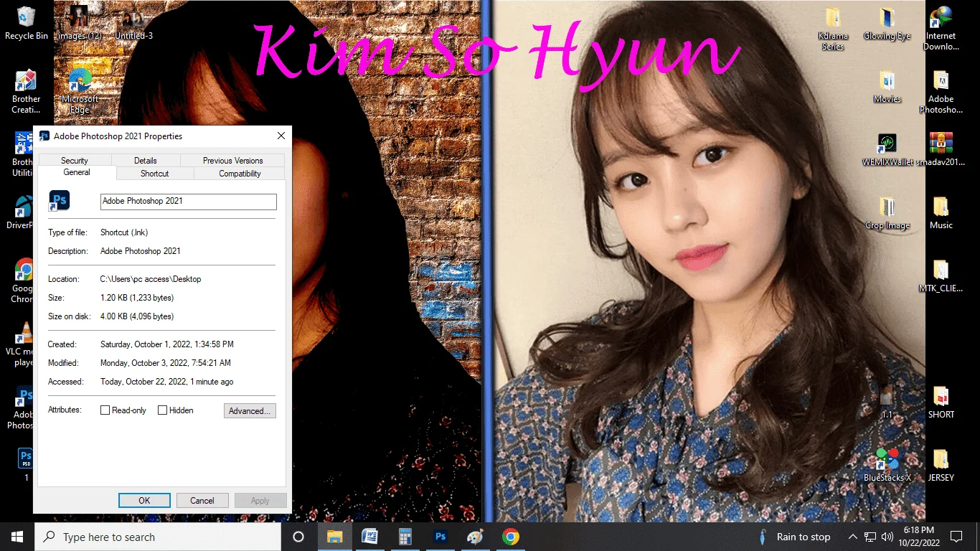Click the Photoshop shortcut icon in General tab
Viewport: 980px width, 551px height.
(x=59, y=200)
